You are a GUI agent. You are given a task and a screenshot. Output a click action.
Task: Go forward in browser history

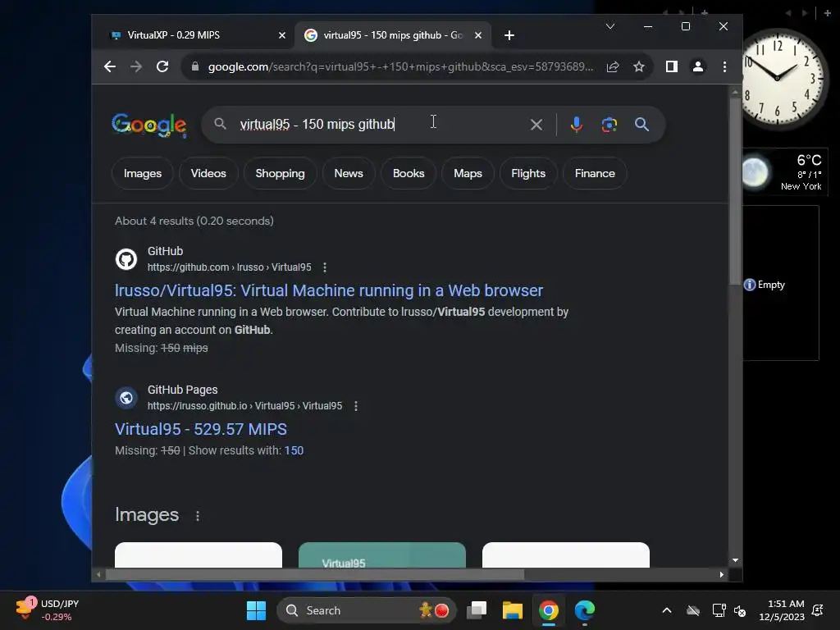point(136,66)
